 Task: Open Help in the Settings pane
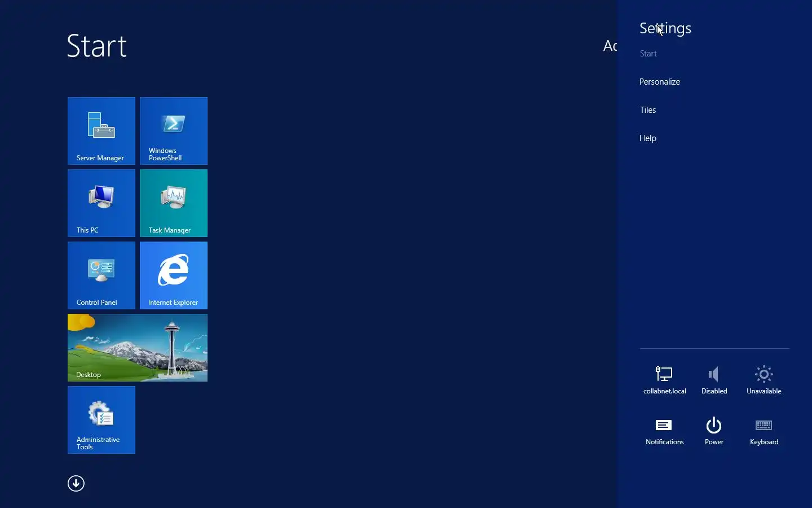click(x=648, y=138)
